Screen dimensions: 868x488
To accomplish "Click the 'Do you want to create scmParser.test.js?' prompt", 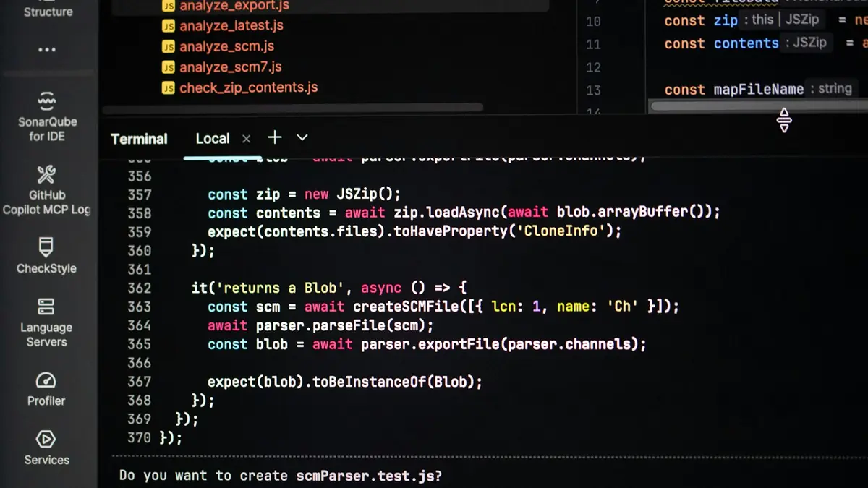I will (281, 476).
